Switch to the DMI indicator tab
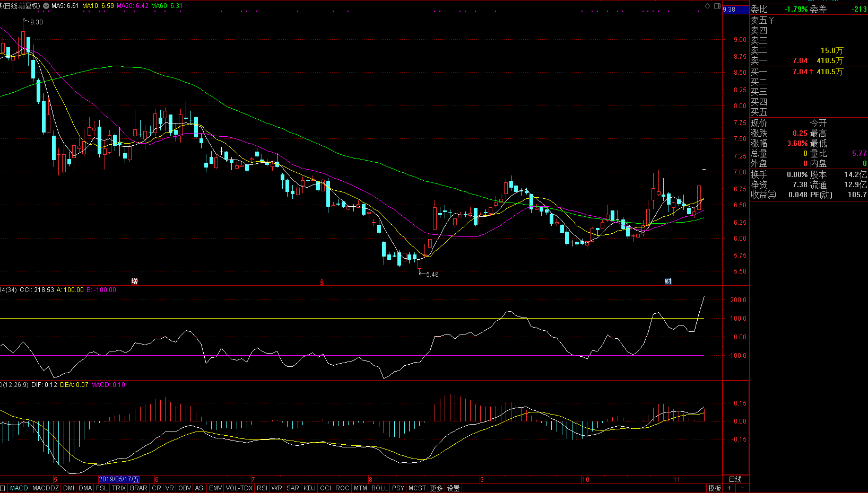This screenshot has height=493, width=868. point(68,488)
